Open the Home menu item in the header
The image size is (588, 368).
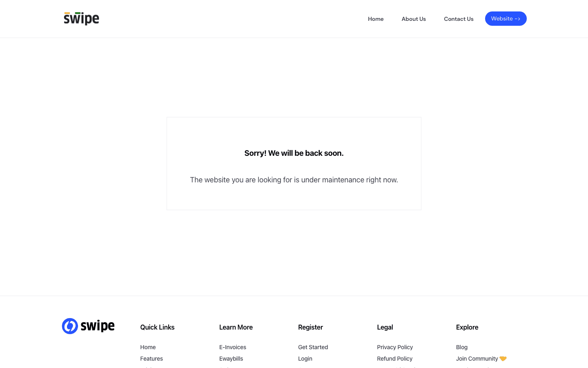coord(376,19)
